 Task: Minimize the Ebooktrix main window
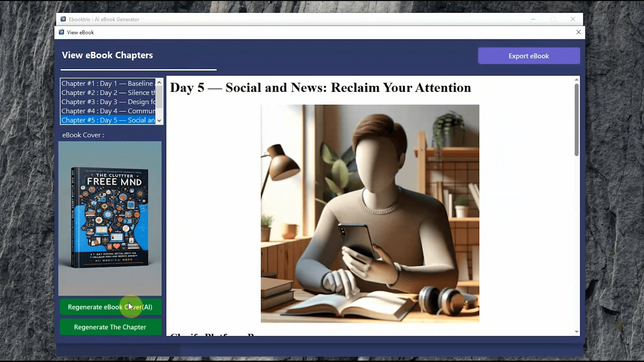[x=533, y=19]
